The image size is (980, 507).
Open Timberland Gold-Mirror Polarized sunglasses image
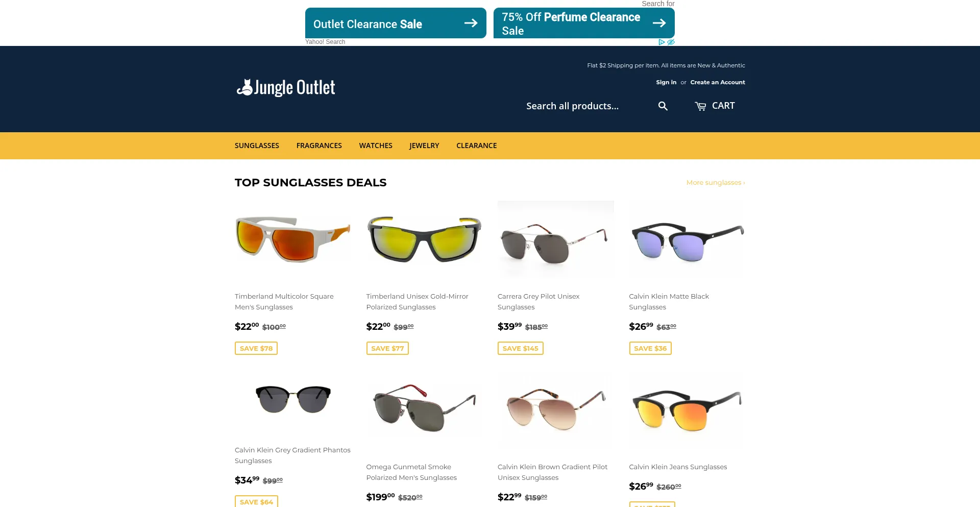tap(424, 239)
